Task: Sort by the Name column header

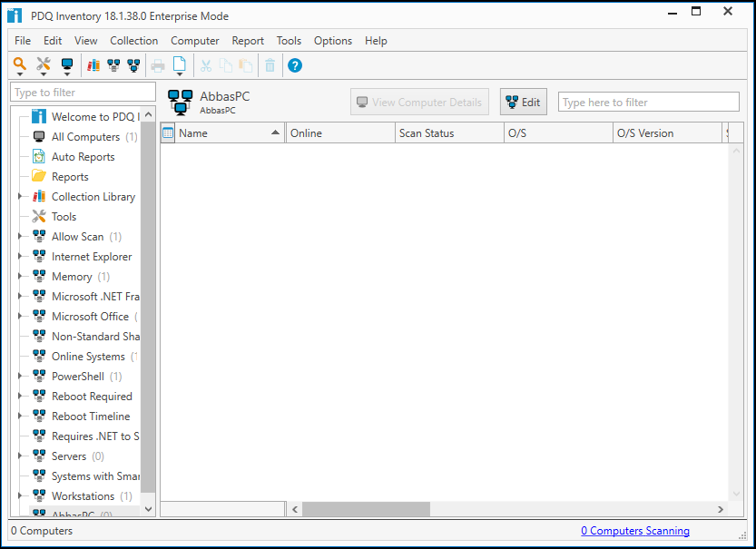Action: (229, 133)
